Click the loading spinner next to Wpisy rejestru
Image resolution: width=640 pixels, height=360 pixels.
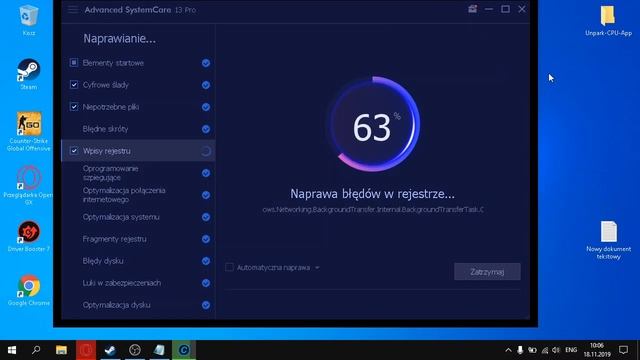(x=206, y=151)
